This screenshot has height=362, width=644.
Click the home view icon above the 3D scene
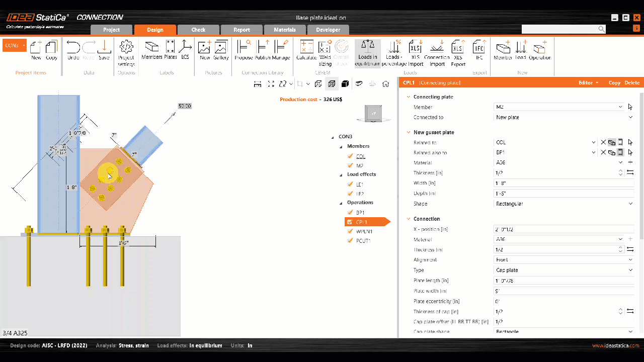[385, 83]
